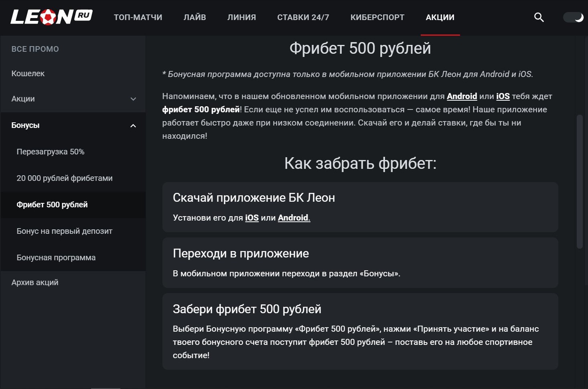
Task: Select СТАВКИ 24/7 in navigation
Action: 303,17
